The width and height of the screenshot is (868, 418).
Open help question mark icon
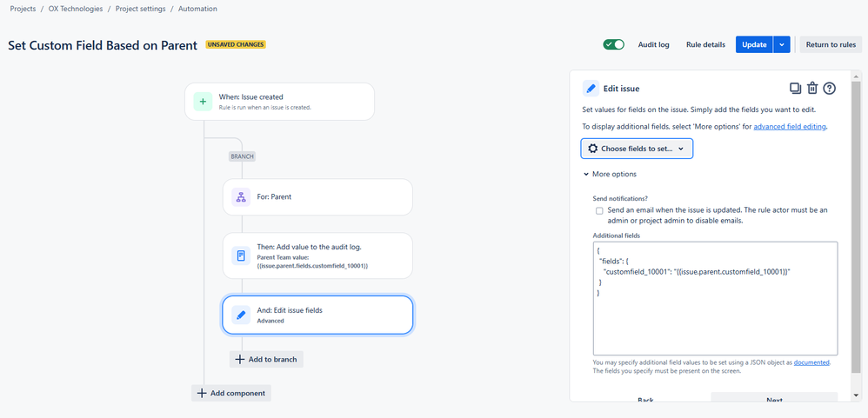point(829,88)
